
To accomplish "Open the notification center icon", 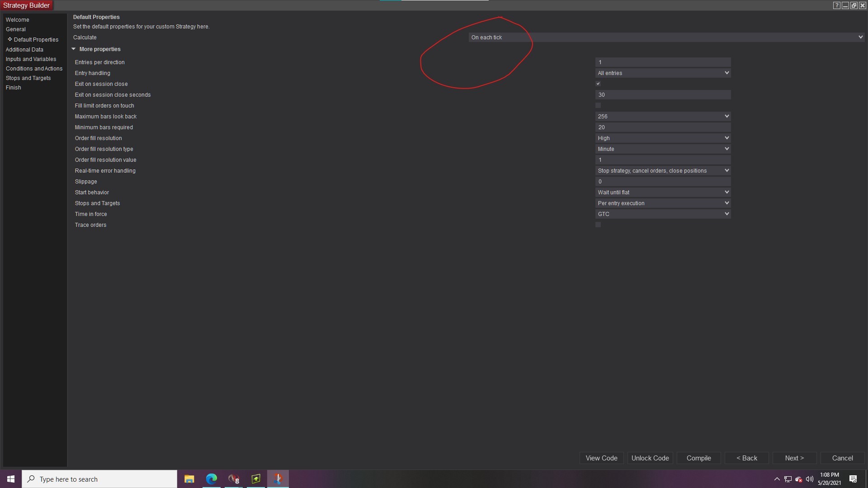I will coord(853,479).
